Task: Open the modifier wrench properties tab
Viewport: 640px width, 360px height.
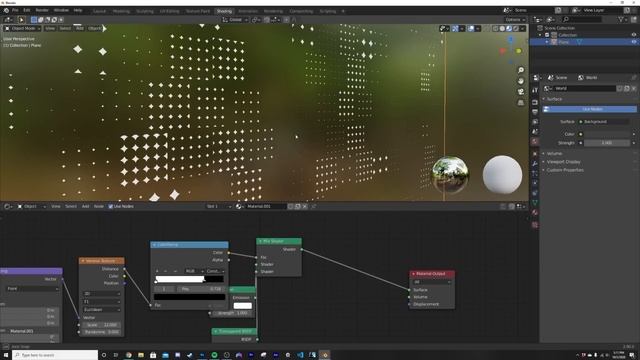Action: [535, 163]
